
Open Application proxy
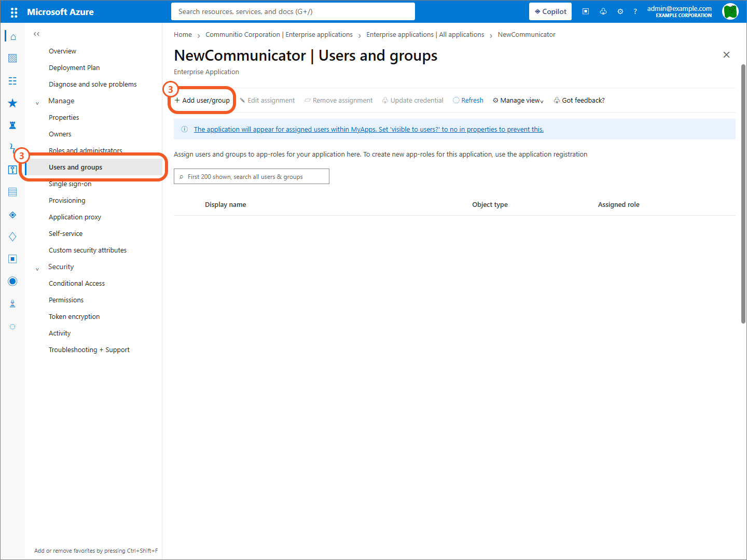coord(75,217)
